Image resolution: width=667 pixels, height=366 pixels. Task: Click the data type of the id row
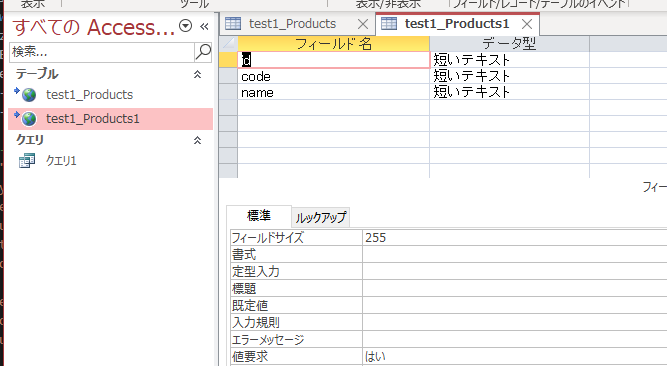[509, 60]
